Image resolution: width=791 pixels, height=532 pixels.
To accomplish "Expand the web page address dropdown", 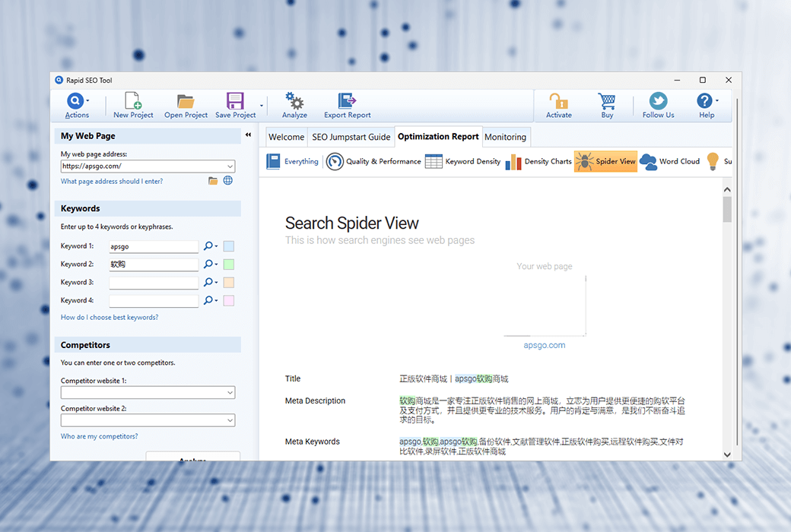I will 230,166.
